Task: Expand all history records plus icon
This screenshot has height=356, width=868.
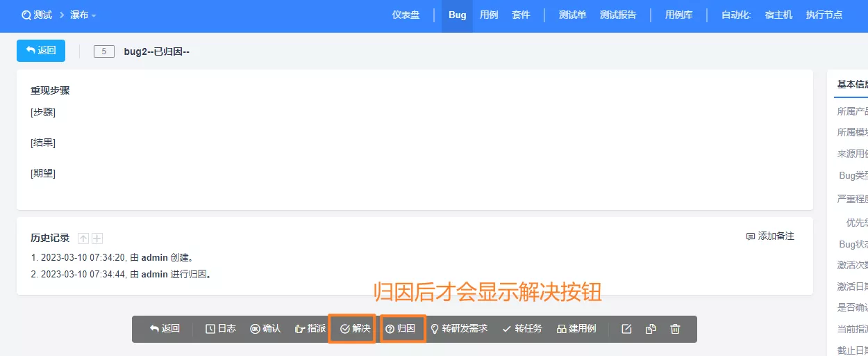Action: pyautogui.click(x=97, y=238)
